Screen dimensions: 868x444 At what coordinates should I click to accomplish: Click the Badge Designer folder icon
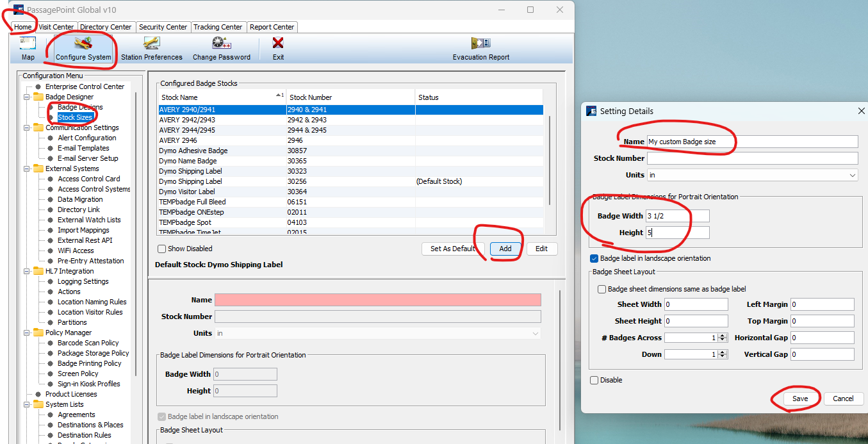pyautogui.click(x=38, y=97)
